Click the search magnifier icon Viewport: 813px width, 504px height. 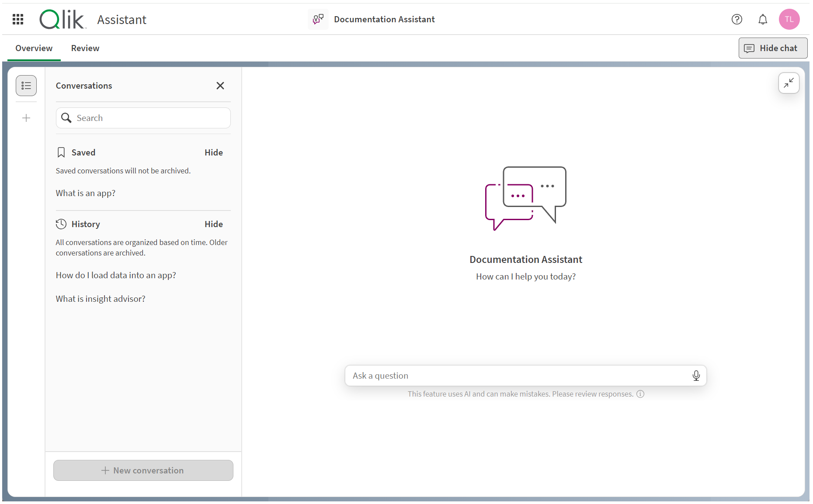[66, 118]
